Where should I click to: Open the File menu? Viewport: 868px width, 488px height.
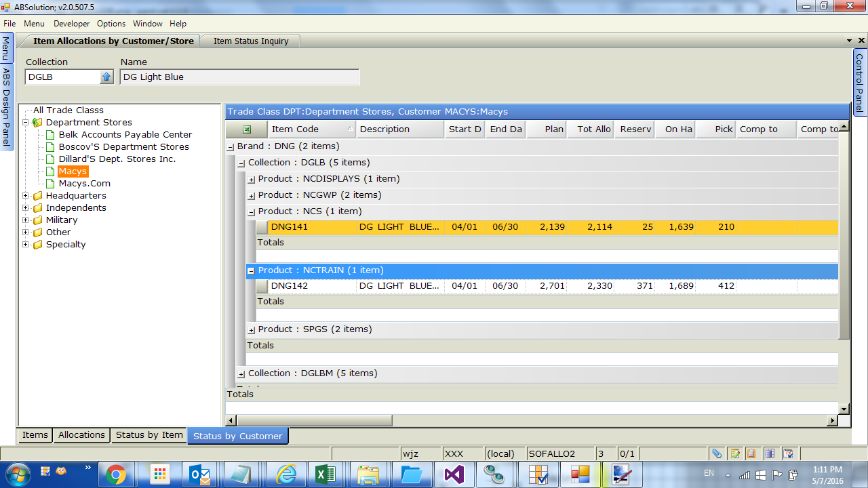tap(9, 24)
